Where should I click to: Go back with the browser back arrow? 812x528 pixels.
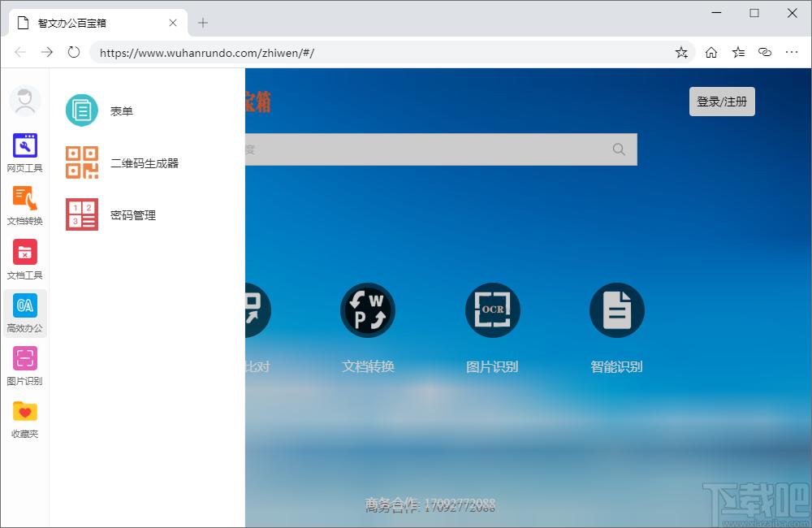pyautogui.click(x=20, y=52)
